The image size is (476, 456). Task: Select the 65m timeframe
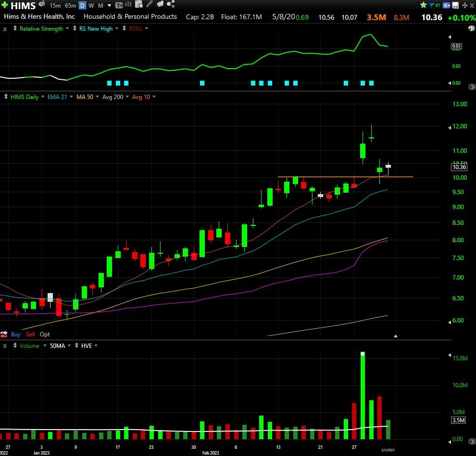(70, 5)
